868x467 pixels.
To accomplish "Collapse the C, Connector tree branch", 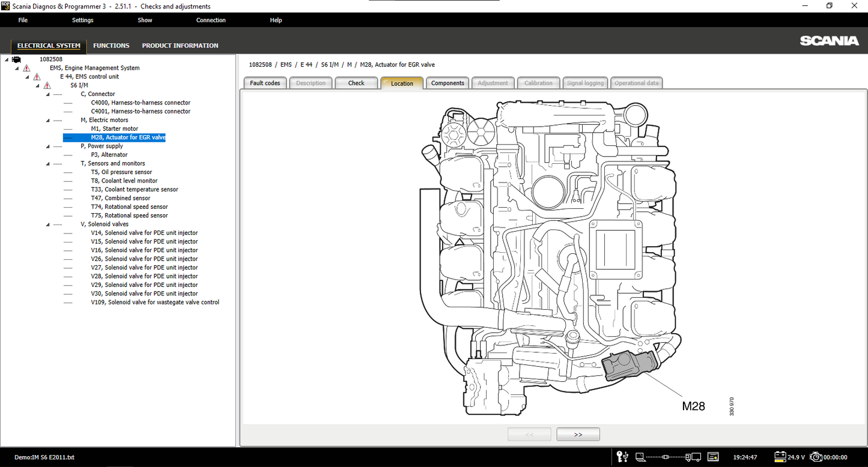I will pyautogui.click(x=48, y=94).
